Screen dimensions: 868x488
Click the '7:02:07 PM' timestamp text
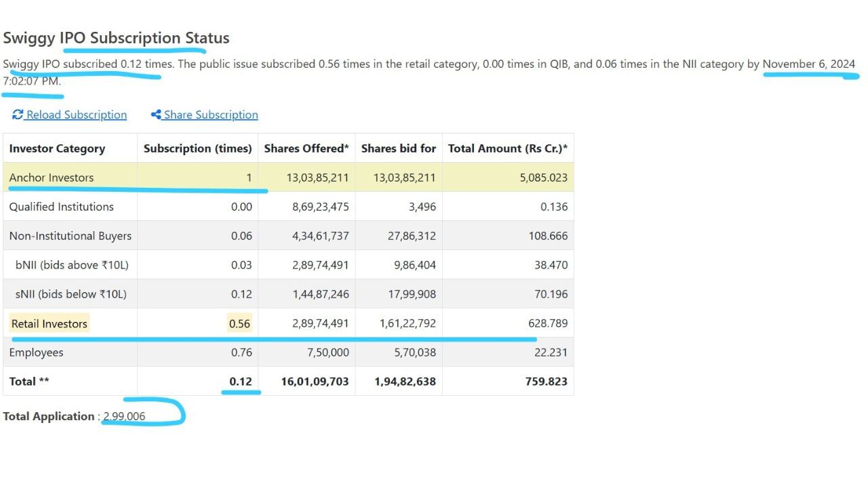[x=31, y=81]
